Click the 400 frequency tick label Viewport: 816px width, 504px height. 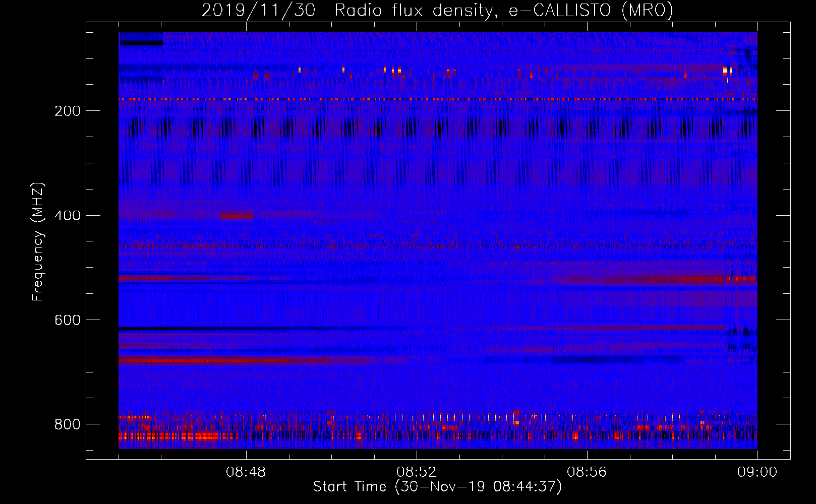[x=68, y=216]
